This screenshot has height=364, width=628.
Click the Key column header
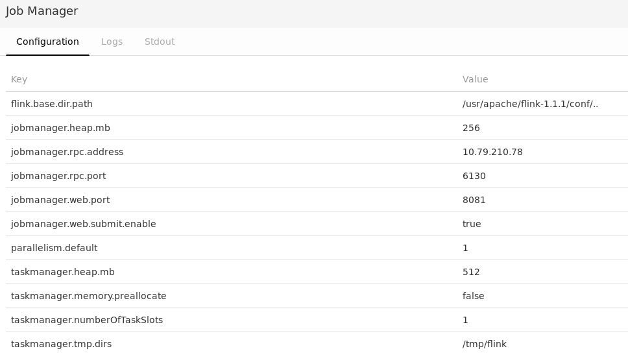click(19, 79)
